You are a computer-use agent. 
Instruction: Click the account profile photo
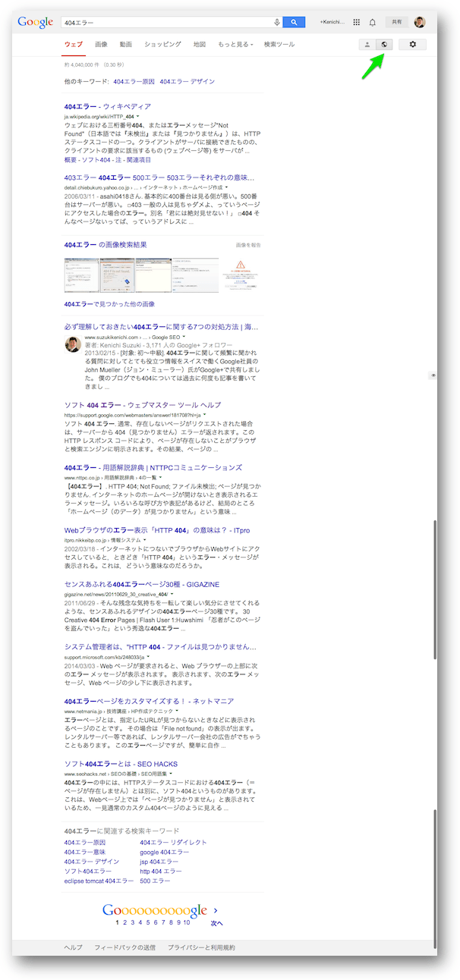(x=420, y=22)
